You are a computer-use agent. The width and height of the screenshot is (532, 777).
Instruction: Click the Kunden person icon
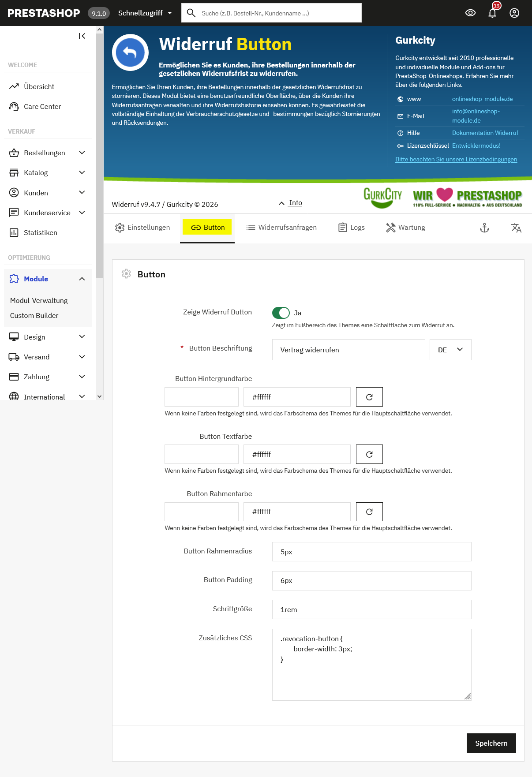point(14,193)
